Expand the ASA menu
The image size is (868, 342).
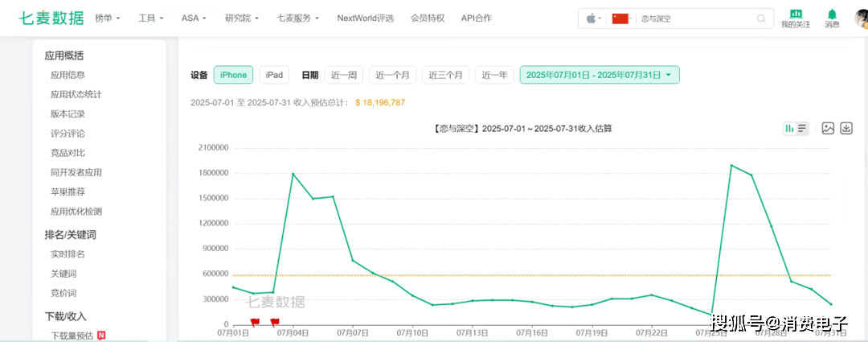pos(194,19)
